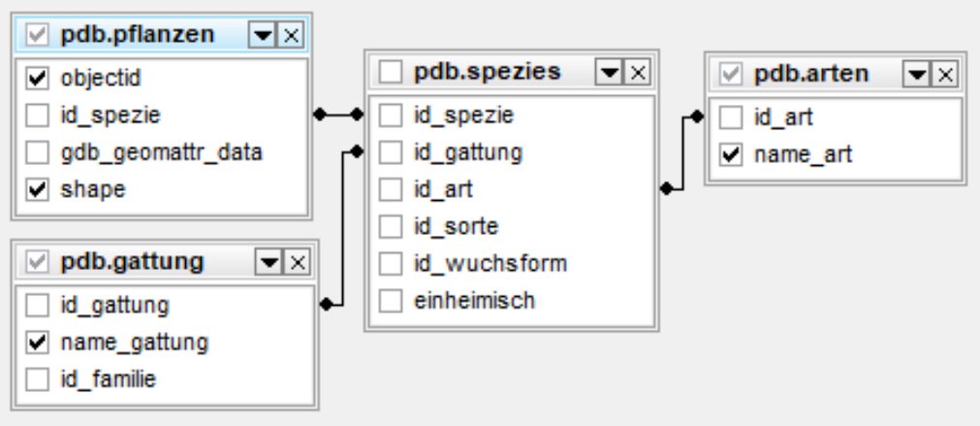Close the pdb.gattung table box

tap(297, 262)
